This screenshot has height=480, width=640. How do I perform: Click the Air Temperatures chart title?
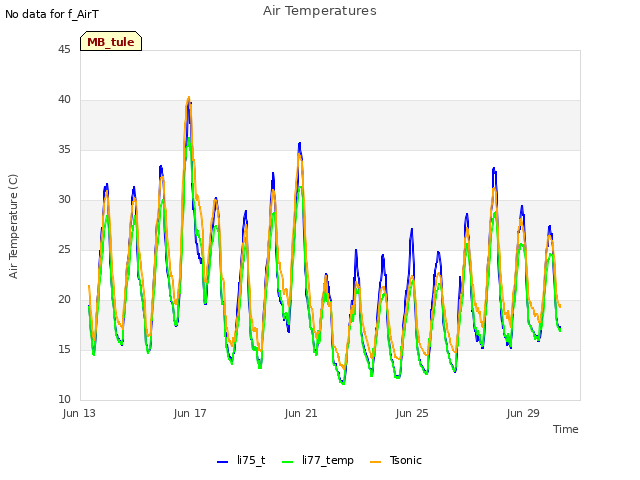click(x=320, y=11)
